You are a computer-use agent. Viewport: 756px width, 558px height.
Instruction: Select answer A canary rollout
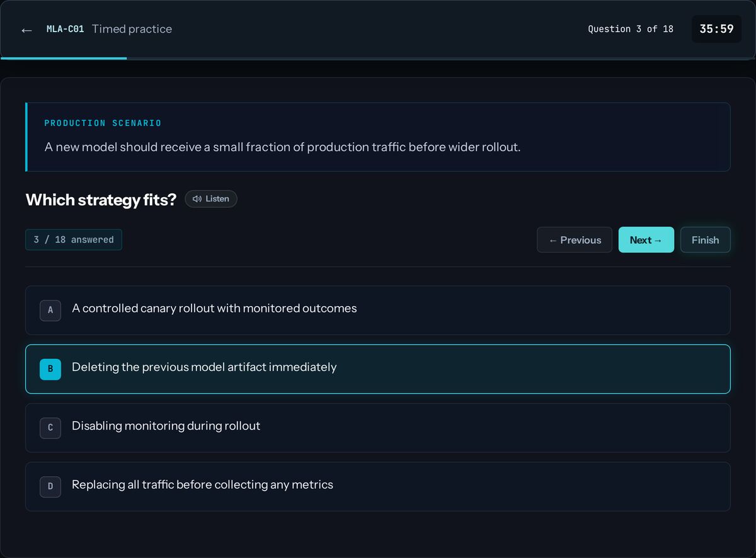378,310
